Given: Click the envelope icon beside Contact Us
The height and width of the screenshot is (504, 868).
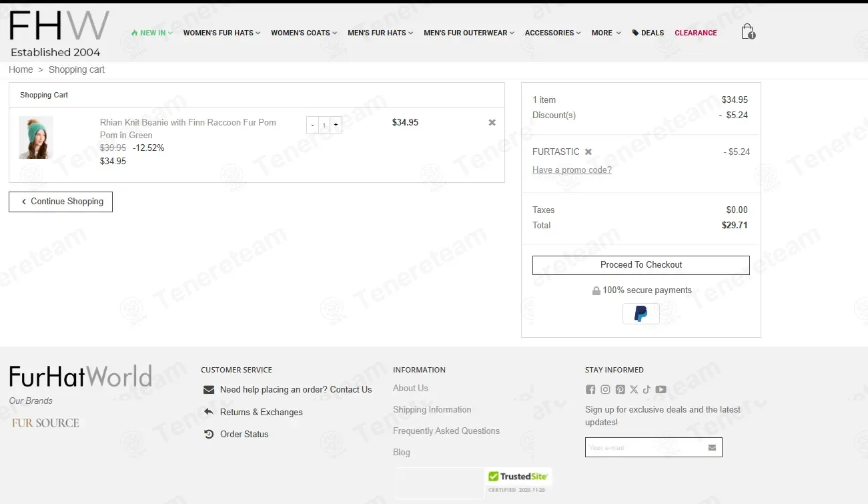Looking at the screenshot, I should pos(209,390).
